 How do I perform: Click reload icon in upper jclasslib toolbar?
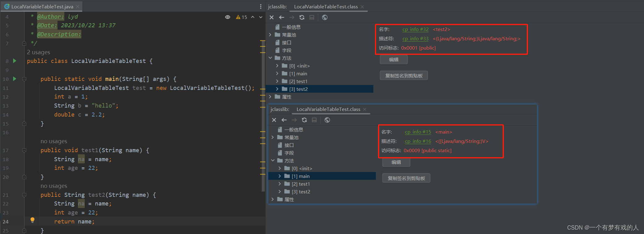coord(302,17)
